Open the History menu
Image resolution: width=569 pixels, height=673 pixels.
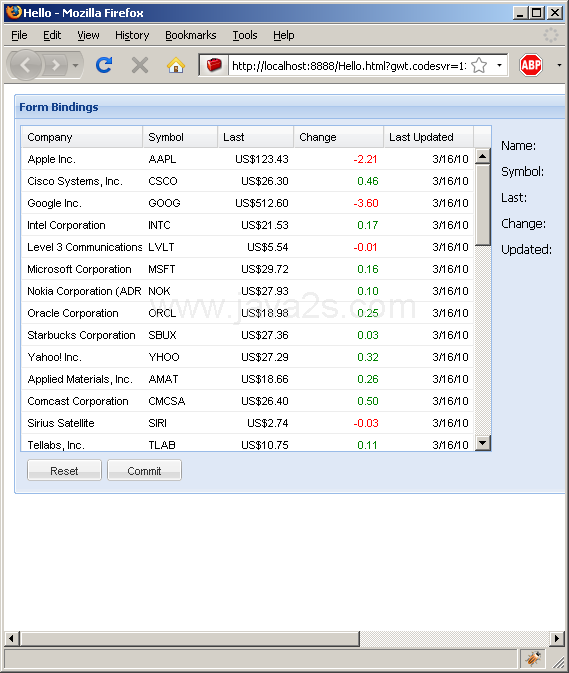(x=132, y=35)
